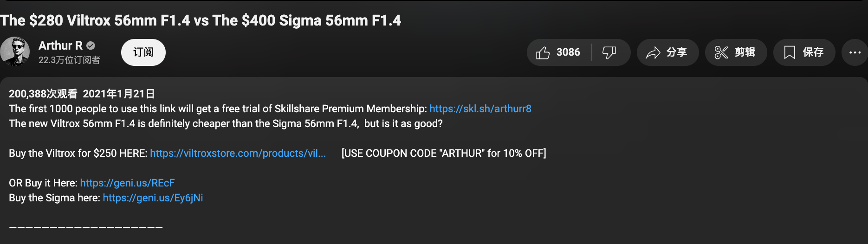Click the thumbs-down dislike icon

tap(609, 52)
